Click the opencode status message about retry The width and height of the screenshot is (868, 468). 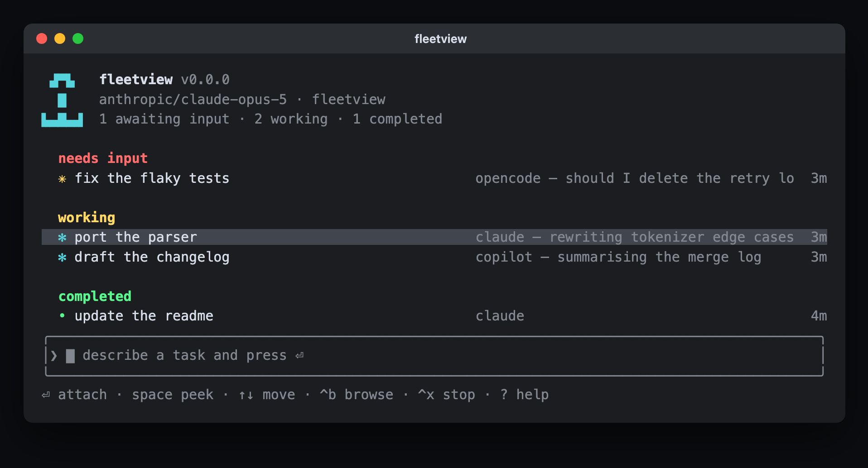tap(634, 178)
